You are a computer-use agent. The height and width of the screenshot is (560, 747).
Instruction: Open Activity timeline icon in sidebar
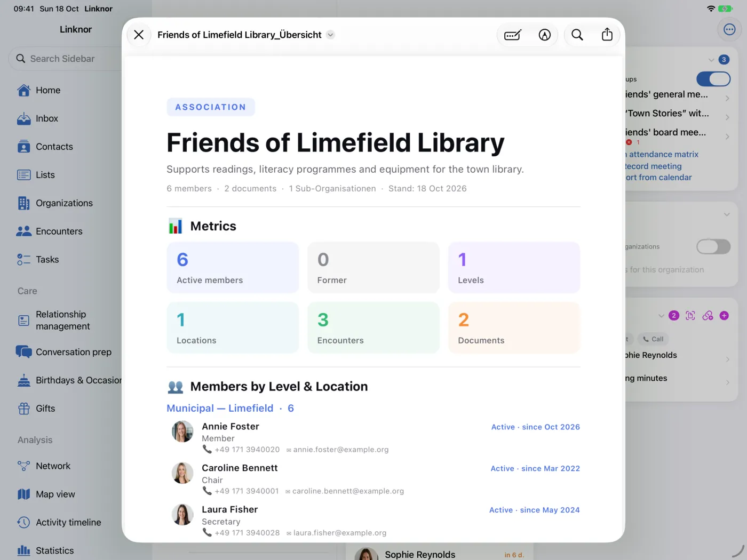click(x=23, y=523)
